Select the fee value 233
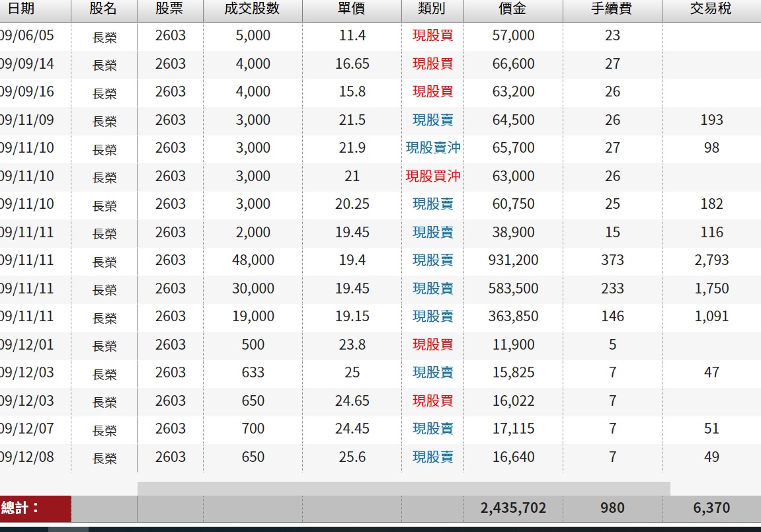The image size is (761, 532). click(612, 289)
